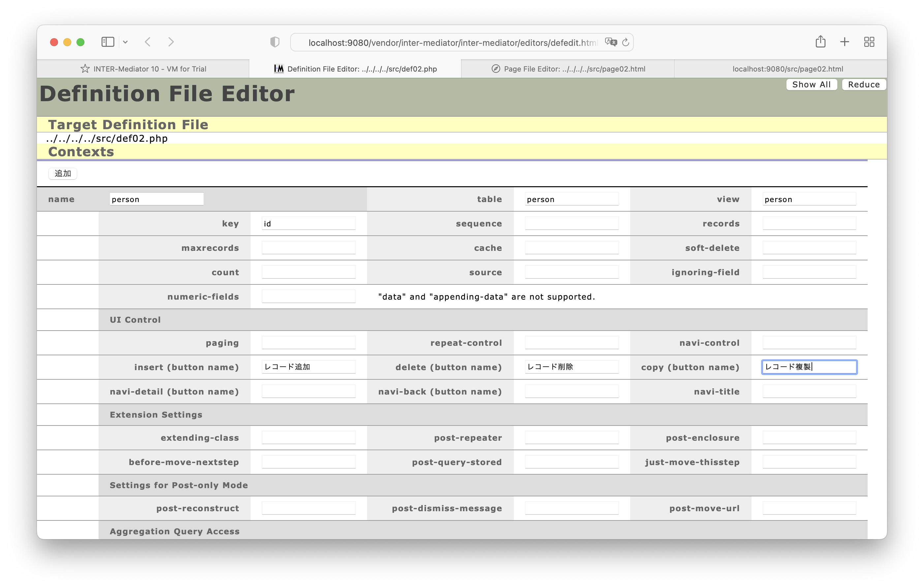This screenshot has width=924, height=588.
Task: Click the 追加 add context button
Action: [63, 173]
